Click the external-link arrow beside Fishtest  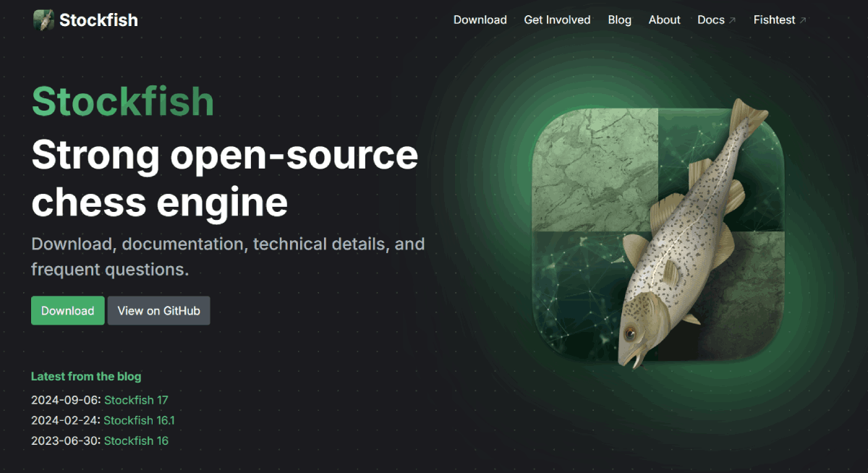tap(802, 21)
